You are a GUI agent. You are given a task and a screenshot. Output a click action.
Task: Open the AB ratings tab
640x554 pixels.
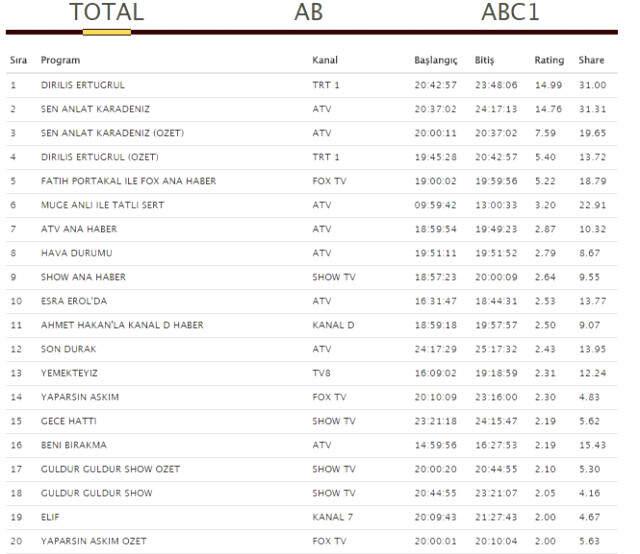(x=309, y=12)
